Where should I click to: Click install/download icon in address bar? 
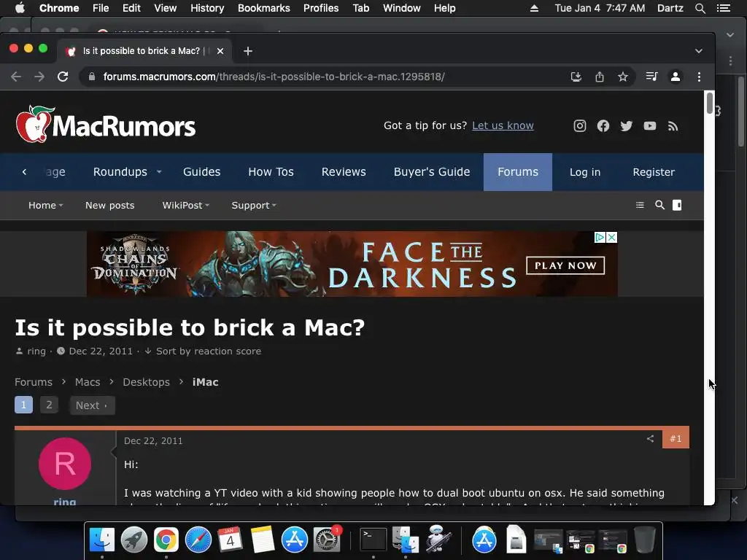[x=576, y=77]
